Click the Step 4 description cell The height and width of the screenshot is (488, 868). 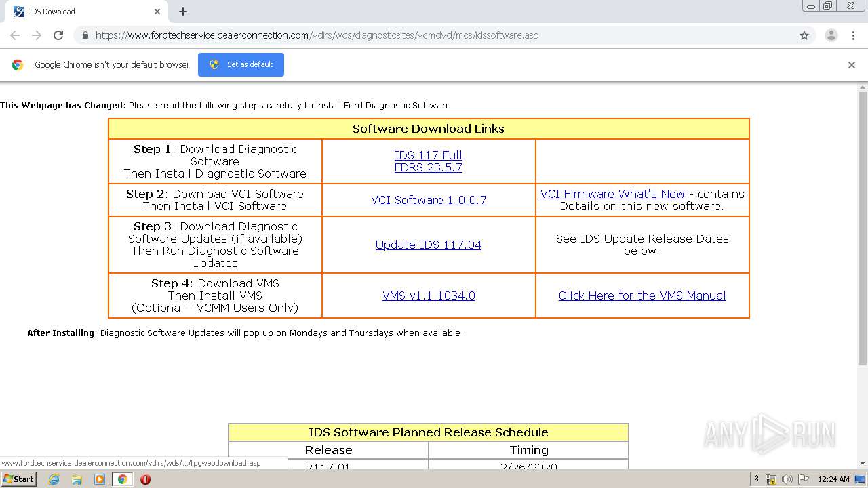[x=215, y=296]
